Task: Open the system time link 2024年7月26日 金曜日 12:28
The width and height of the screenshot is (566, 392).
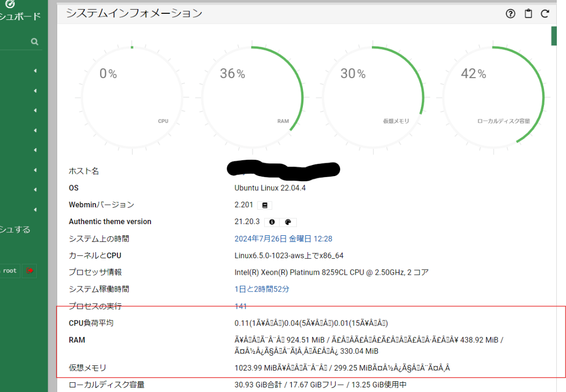Action: tap(283, 239)
